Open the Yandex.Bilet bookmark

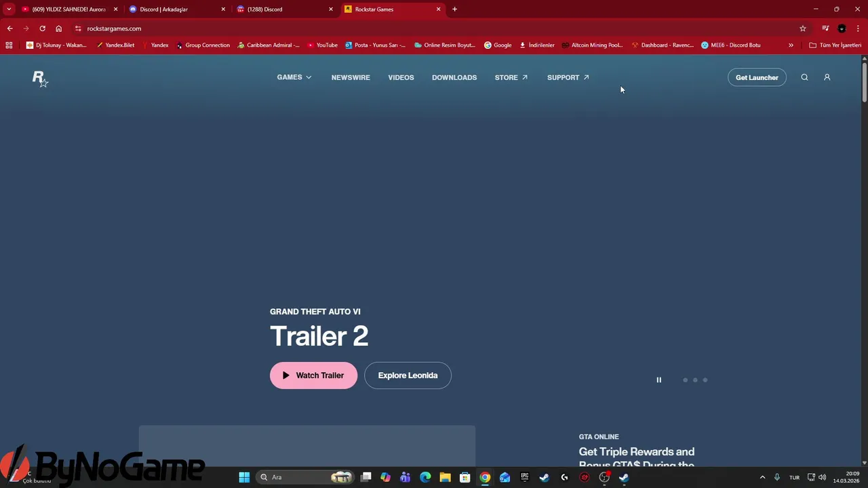tap(115, 45)
